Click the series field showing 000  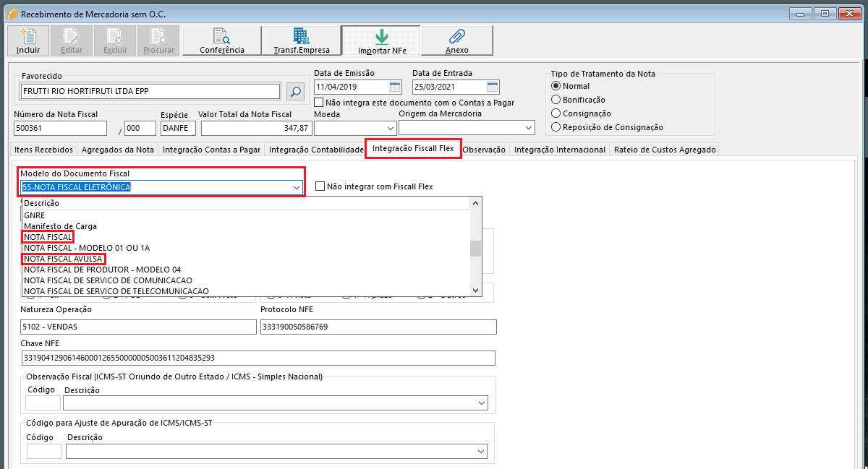tap(140, 128)
